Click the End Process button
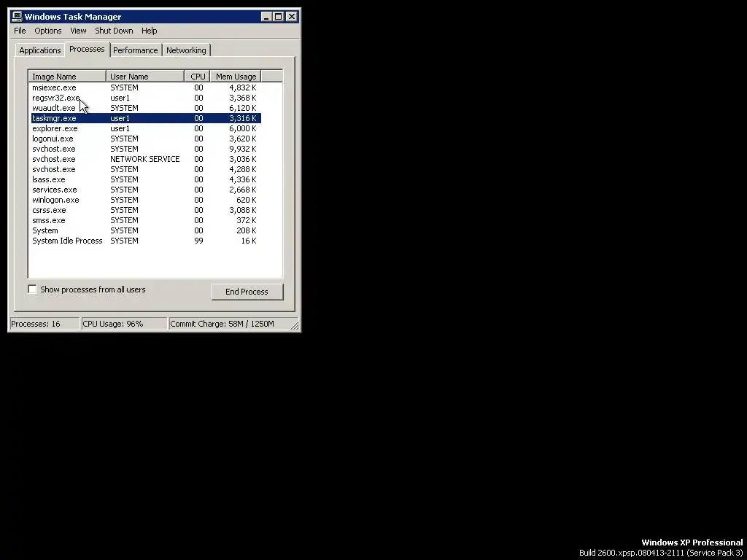The height and width of the screenshot is (560, 747). coord(247,292)
